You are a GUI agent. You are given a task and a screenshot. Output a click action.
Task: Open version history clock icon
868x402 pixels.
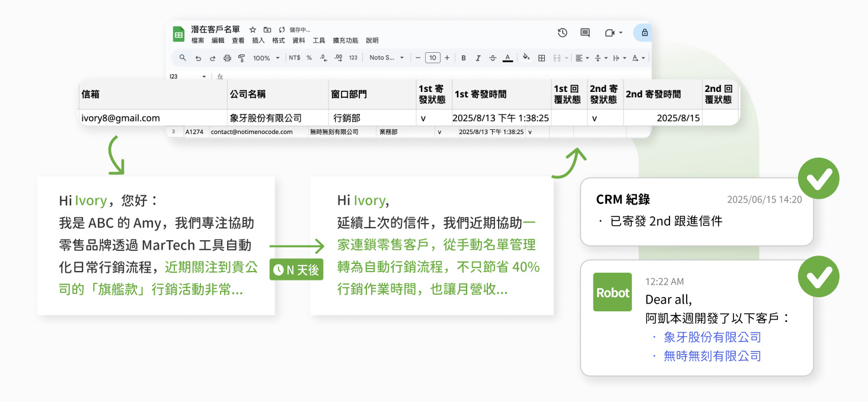pos(563,33)
